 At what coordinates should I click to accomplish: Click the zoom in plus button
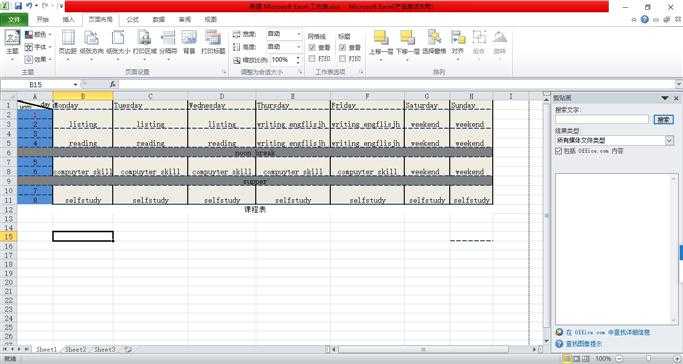[678, 359]
